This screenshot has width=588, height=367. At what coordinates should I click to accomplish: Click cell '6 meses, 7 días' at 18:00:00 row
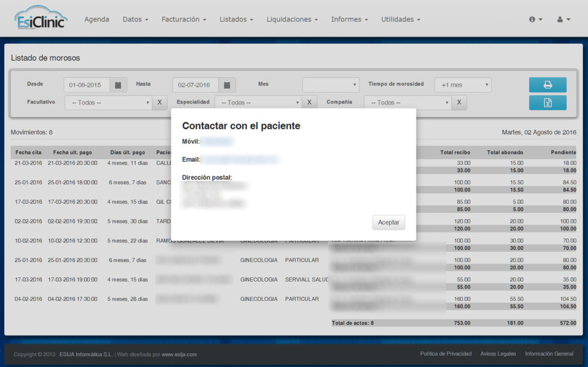[x=127, y=183]
